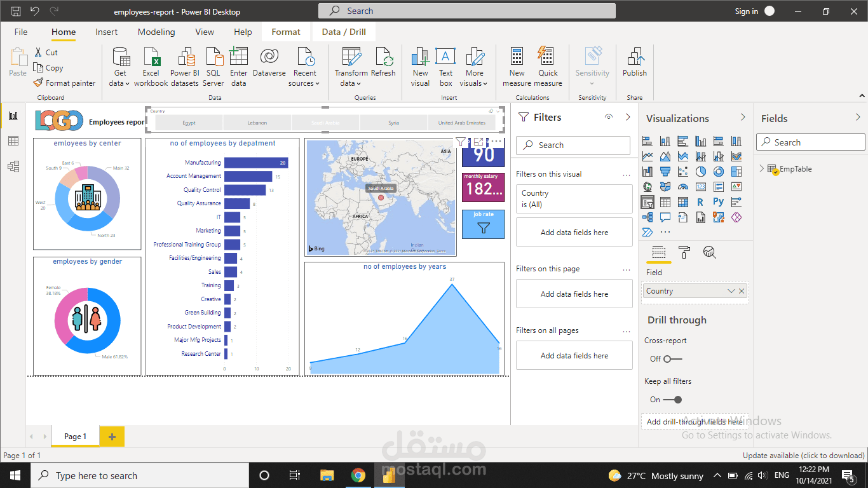
Task: Select the Python visual icon
Action: pos(719,202)
